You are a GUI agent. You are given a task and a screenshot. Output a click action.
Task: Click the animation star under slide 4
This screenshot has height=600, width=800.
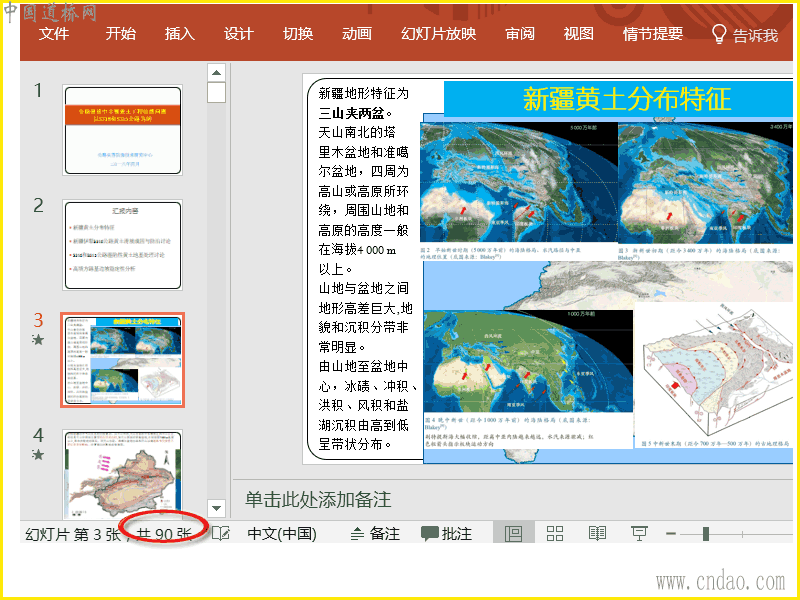[38, 454]
